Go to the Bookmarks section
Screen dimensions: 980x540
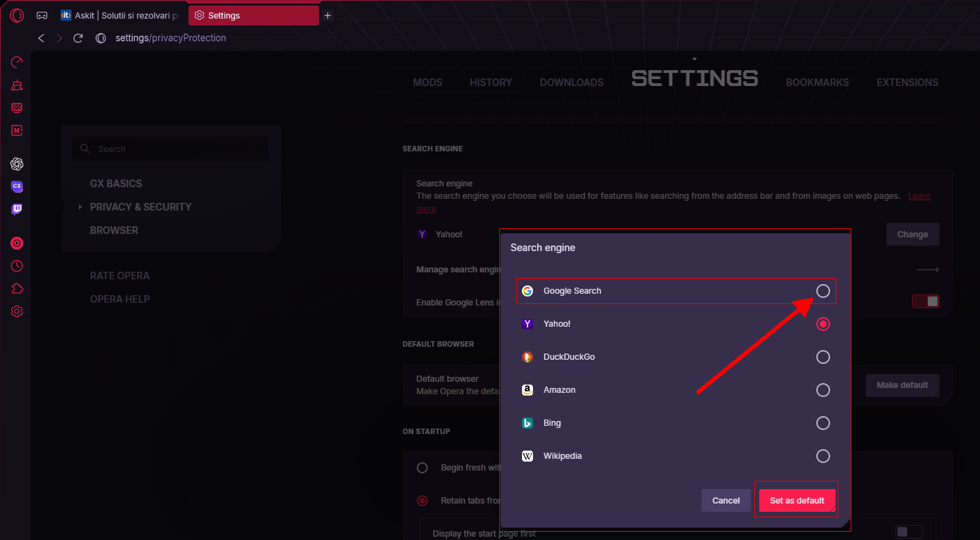[x=817, y=83]
